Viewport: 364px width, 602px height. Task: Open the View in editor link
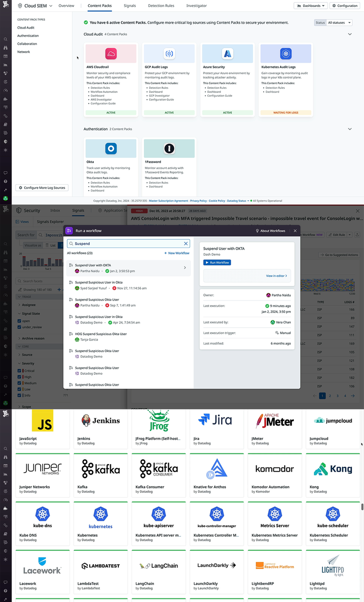pos(277,276)
